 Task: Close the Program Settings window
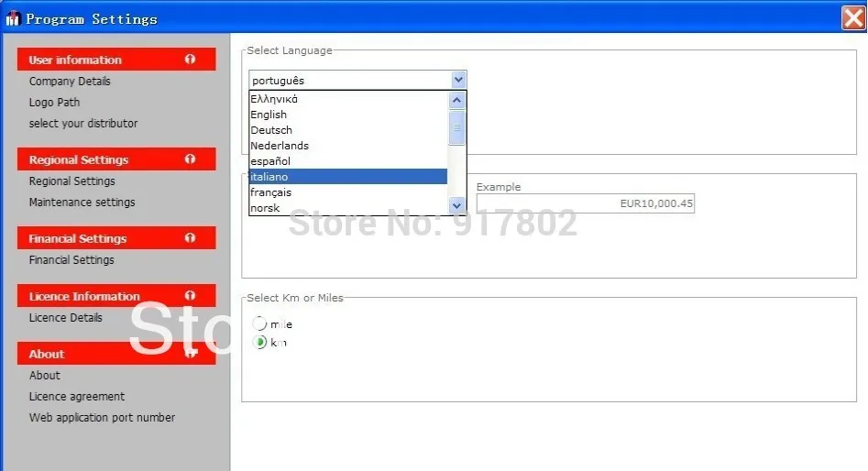pyautogui.click(x=853, y=18)
